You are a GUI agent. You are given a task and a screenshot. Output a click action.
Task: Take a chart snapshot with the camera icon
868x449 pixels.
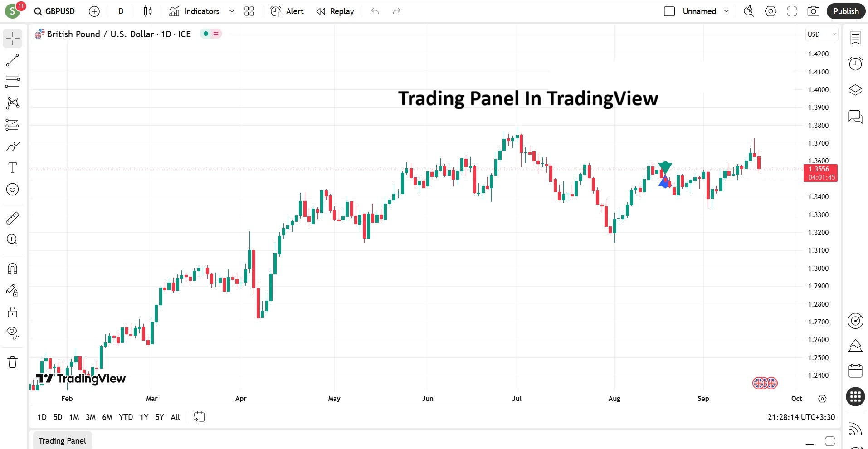(813, 11)
